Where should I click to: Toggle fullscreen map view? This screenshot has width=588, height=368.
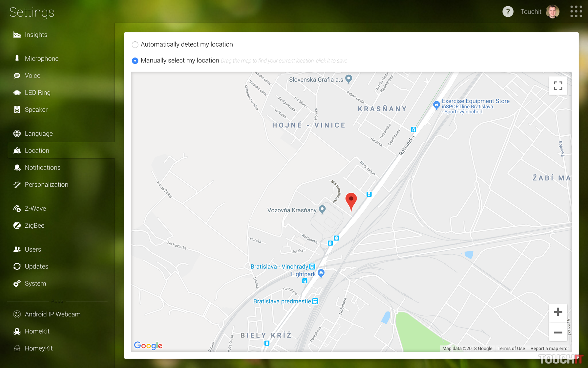click(558, 86)
